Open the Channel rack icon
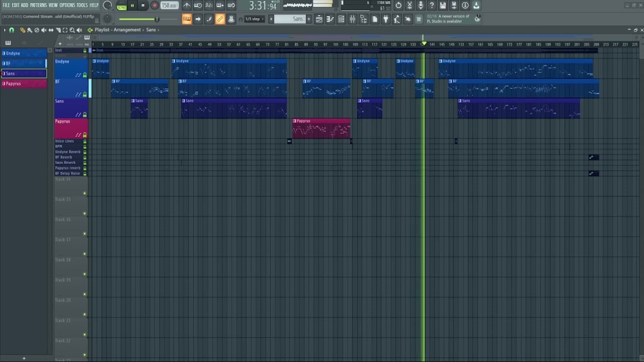 [x=341, y=19]
